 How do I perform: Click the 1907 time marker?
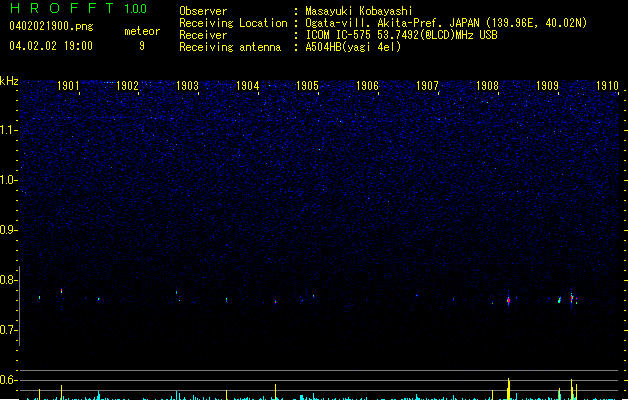[427, 85]
